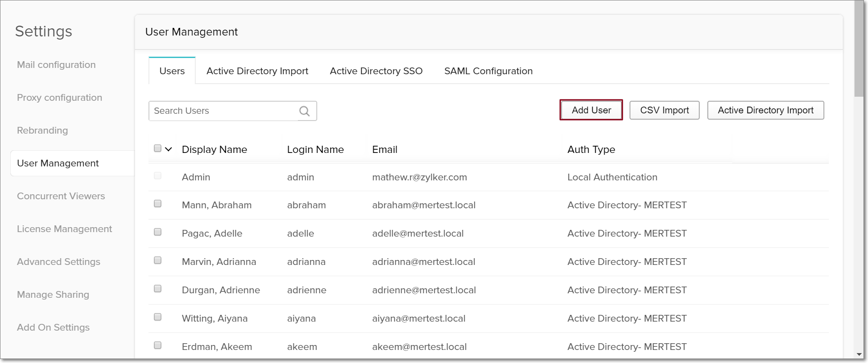868x363 pixels.
Task: Navigate to License Management
Action: coord(64,229)
